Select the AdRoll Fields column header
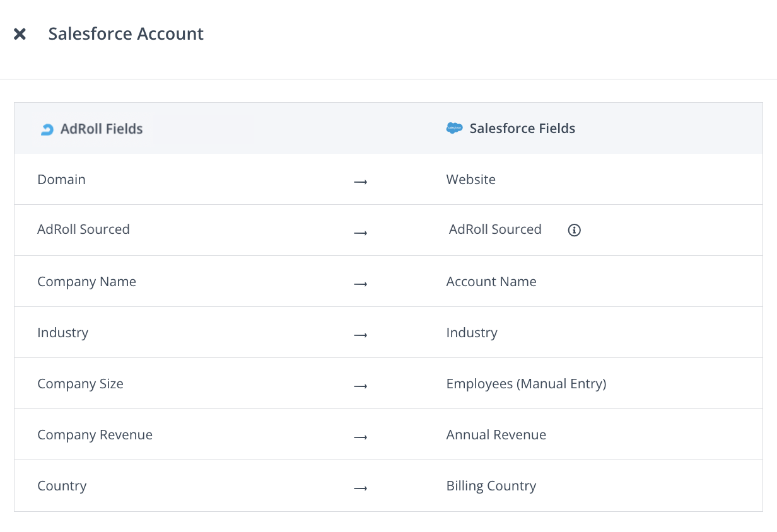The image size is (777, 532). pyautogui.click(x=101, y=129)
